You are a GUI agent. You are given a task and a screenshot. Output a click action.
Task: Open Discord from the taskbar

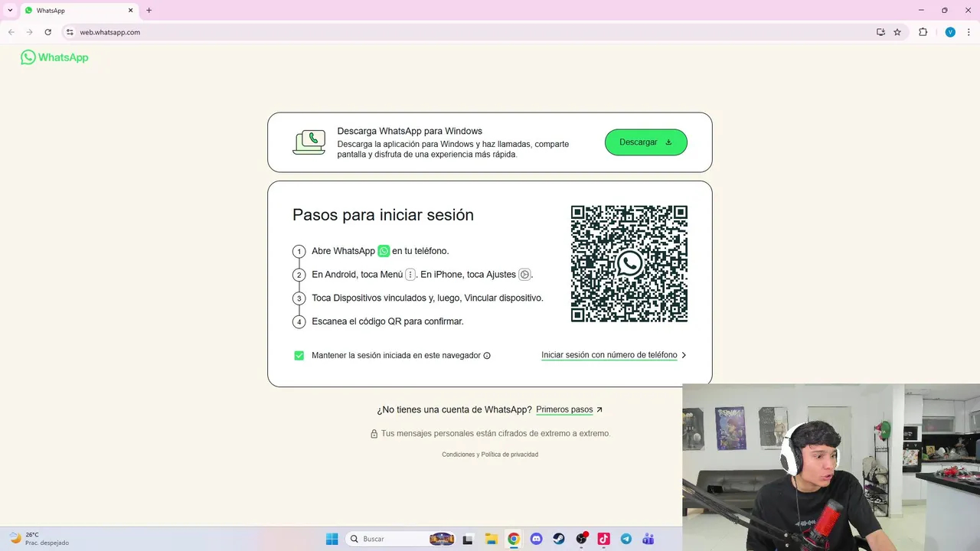tap(536, 539)
